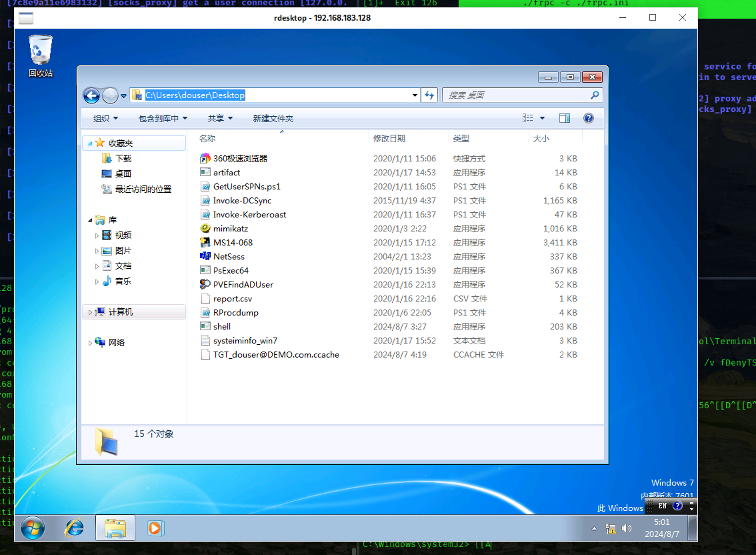
Task: Click the Windows Start orb
Action: click(x=33, y=528)
